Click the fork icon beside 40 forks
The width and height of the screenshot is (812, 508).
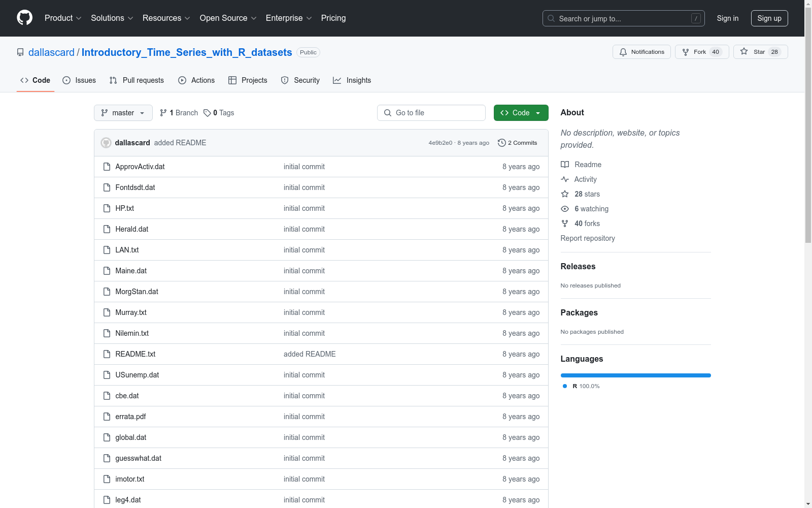(565, 224)
